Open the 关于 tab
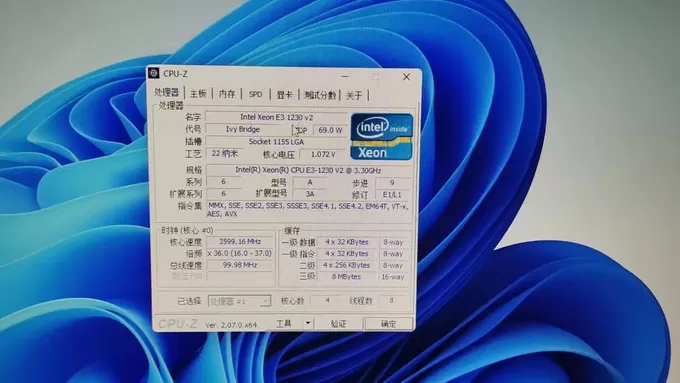This screenshot has width=680, height=383. [x=354, y=95]
